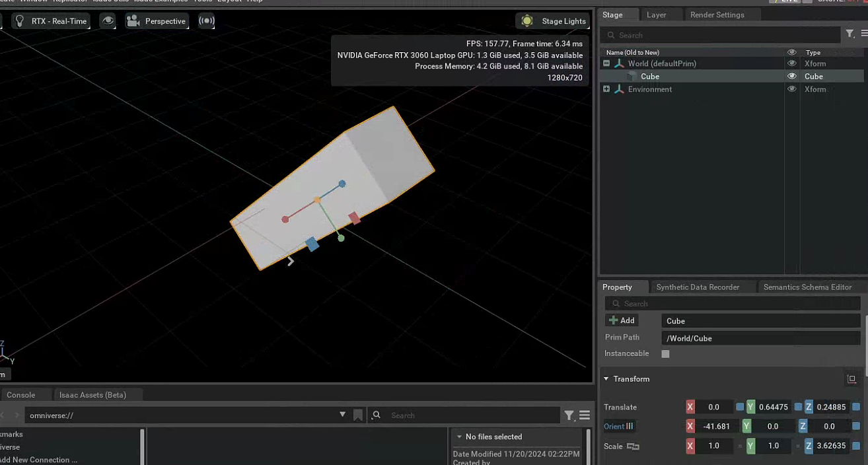Open the Isaac Assets (Beta) tab
The width and height of the screenshot is (868, 465).
click(92, 395)
